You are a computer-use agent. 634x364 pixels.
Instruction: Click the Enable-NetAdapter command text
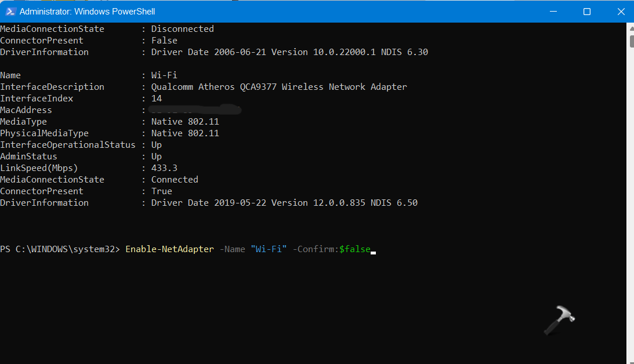coord(169,249)
